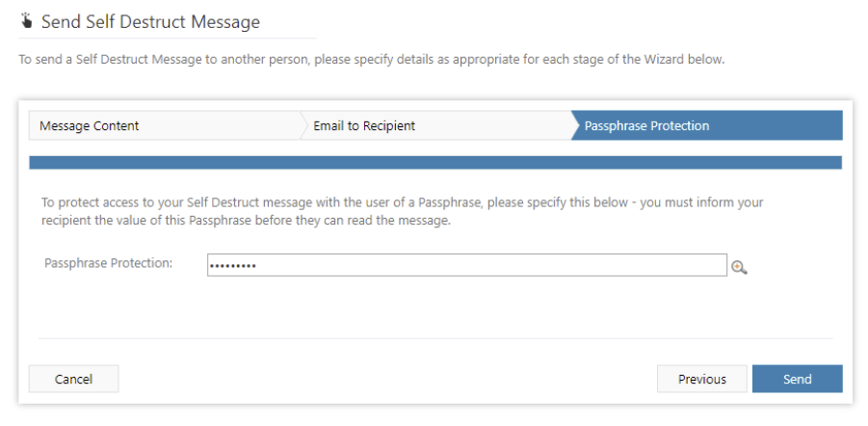The height and width of the screenshot is (426, 868).
Task: Switch to the Email to Recipient step
Action: [364, 126]
